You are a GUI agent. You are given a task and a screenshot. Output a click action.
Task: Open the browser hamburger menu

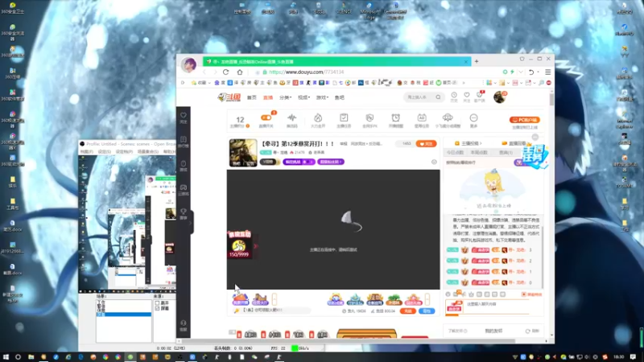(x=548, y=72)
